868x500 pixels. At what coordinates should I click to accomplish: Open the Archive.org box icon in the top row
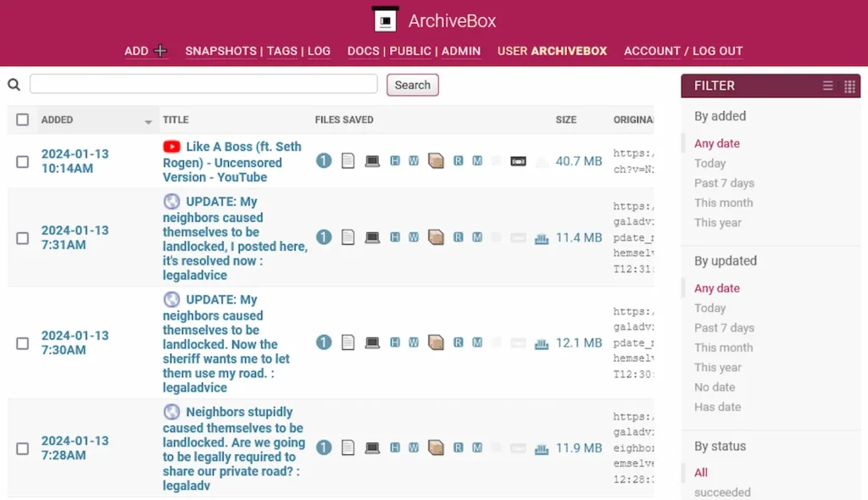(436, 160)
